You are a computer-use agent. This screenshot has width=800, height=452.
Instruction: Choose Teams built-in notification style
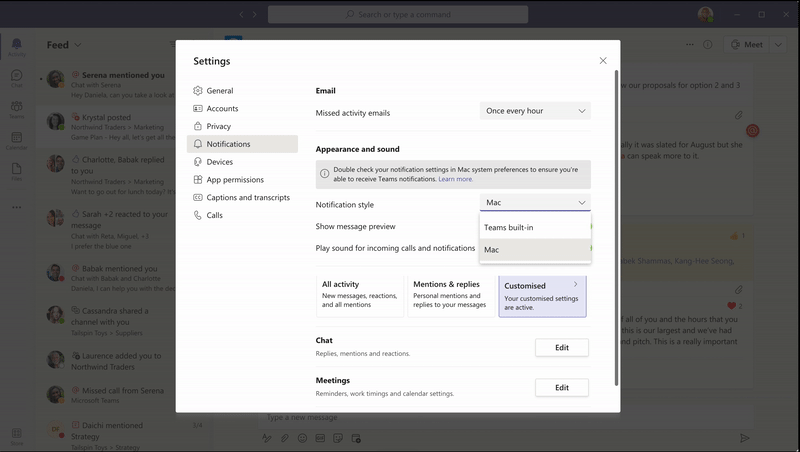[535, 228]
